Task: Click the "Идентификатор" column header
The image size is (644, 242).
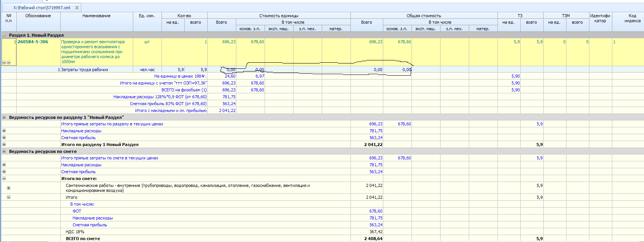Action: click(x=600, y=18)
